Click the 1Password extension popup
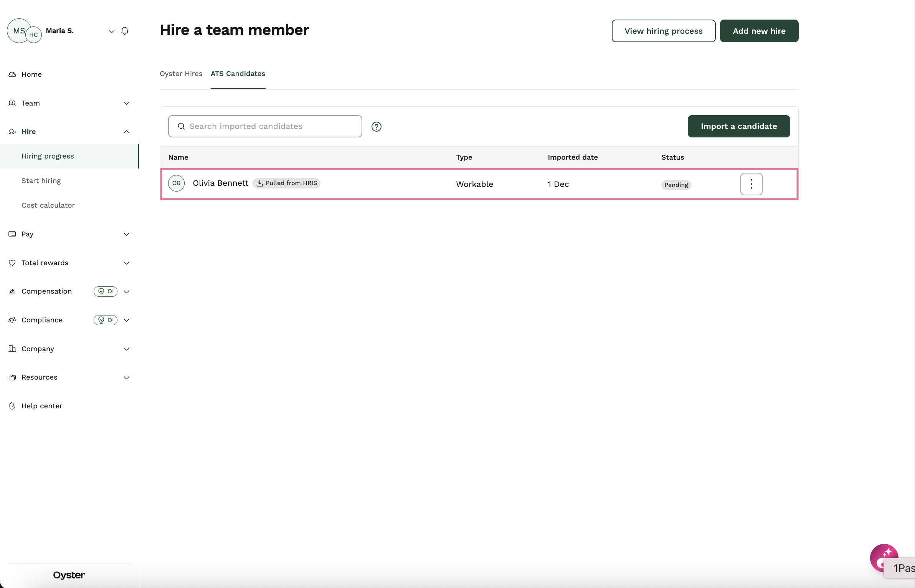This screenshot has height=588, width=915. (x=899, y=568)
